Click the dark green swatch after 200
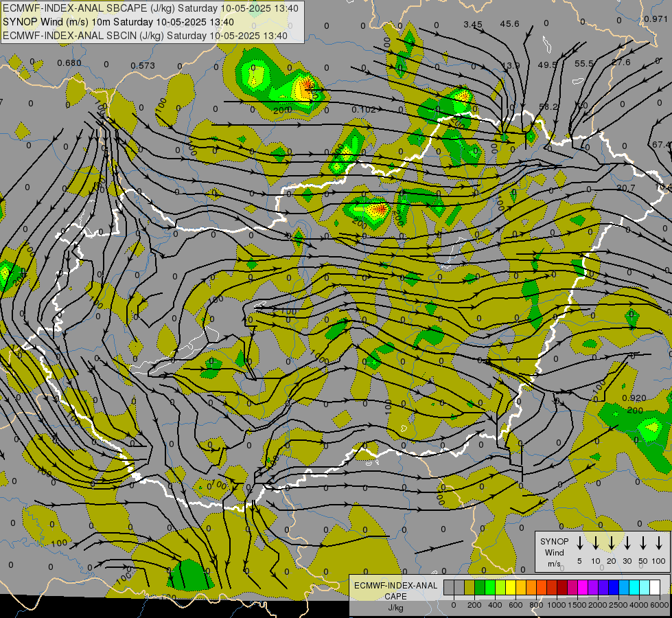The width and height of the screenshot is (672, 618). click(x=480, y=587)
